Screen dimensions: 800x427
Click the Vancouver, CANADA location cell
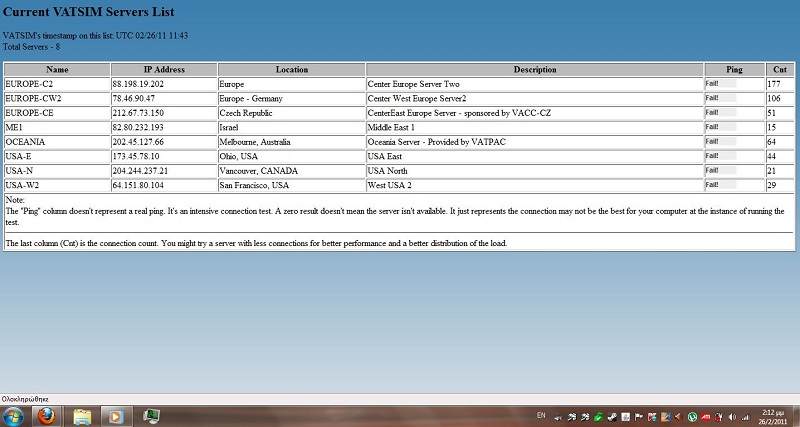[292, 171]
